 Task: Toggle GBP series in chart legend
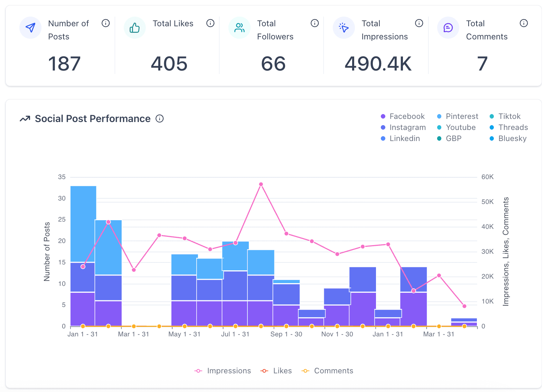tap(449, 138)
